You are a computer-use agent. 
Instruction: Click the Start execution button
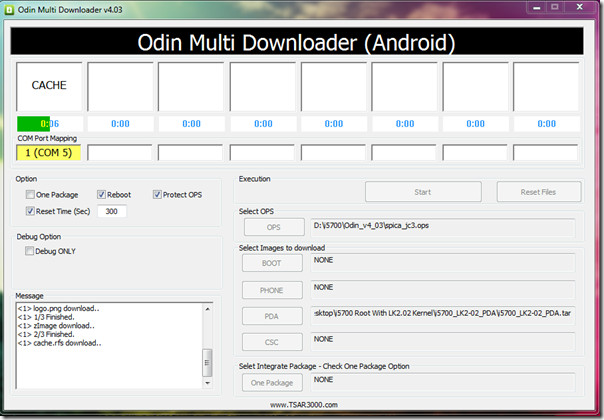pos(423,192)
